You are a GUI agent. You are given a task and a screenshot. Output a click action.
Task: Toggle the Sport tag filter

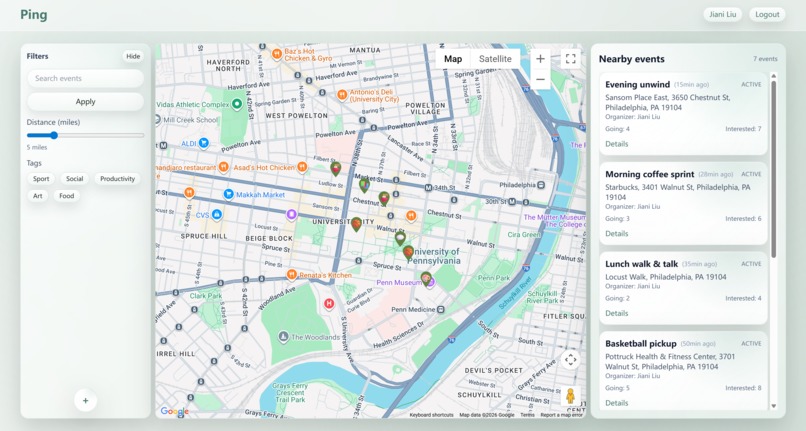[x=41, y=179]
